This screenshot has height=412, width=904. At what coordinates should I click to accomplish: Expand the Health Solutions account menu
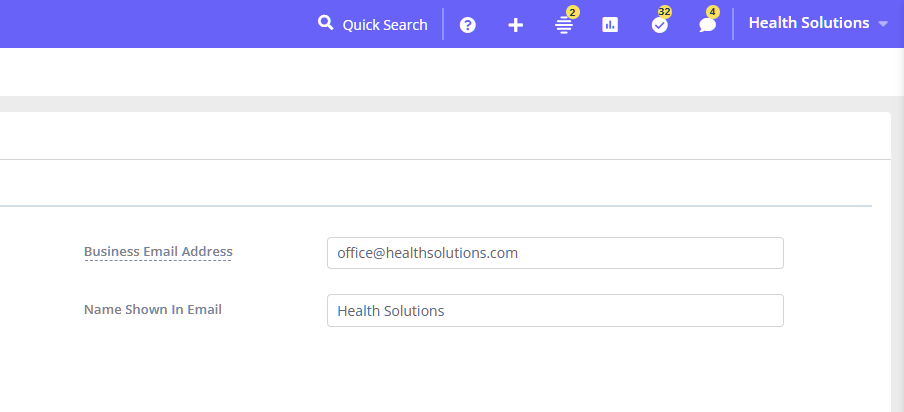point(809,23)
